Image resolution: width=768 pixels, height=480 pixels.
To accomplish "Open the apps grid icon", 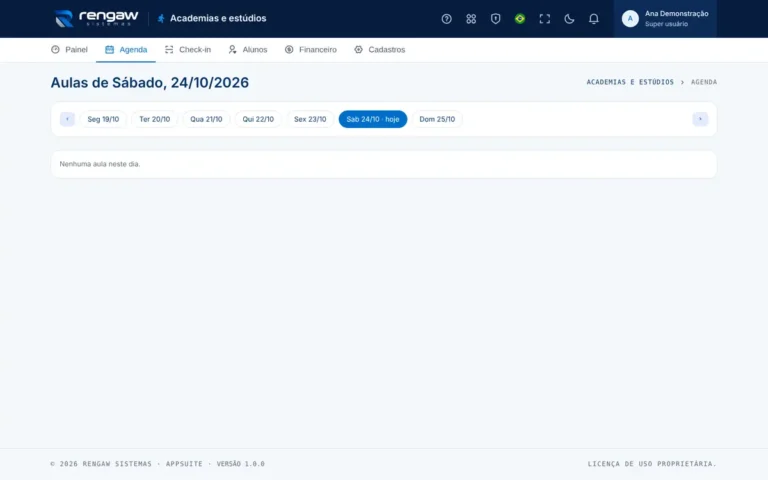I will pos(471,19).
